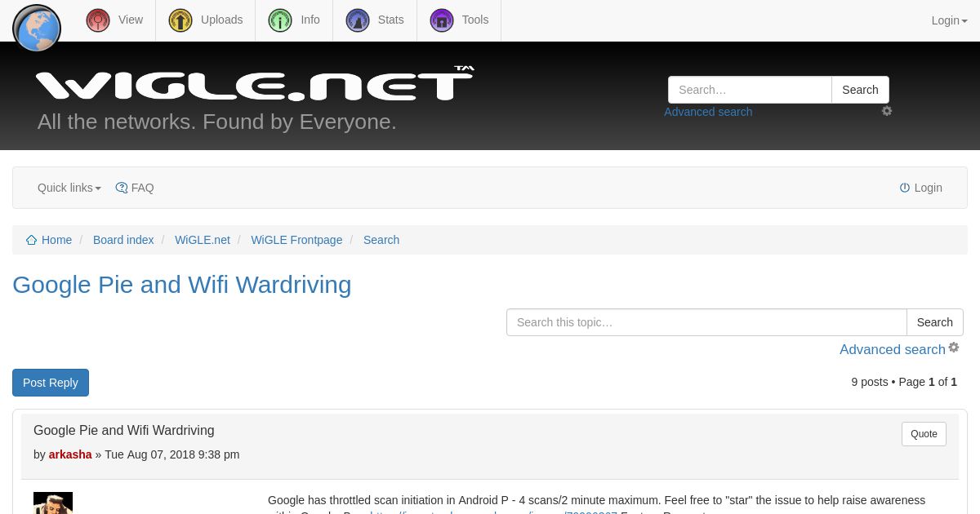Open arkasha's user profile link
This screenshot has height=514, width=980.
[70, 454]
